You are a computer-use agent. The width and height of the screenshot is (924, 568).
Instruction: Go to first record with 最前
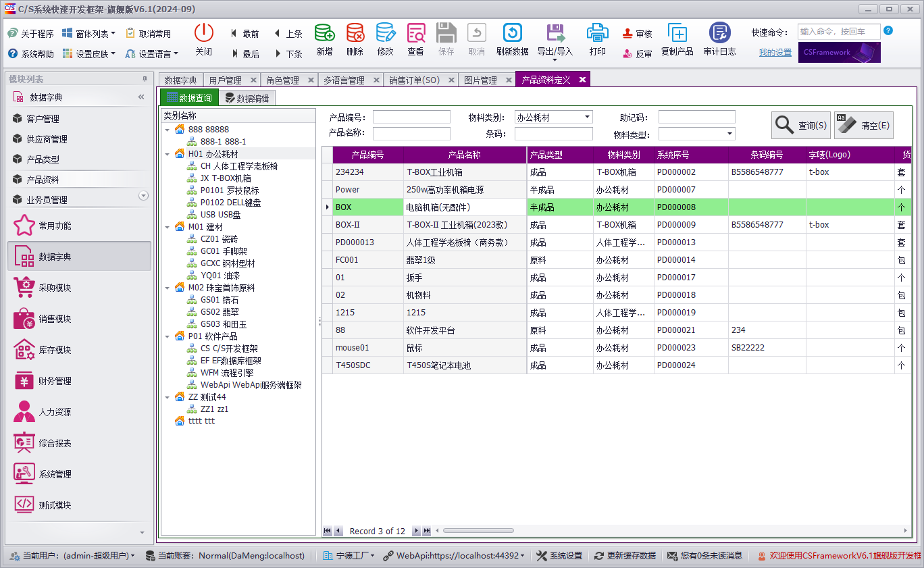[x=245, y=33]
